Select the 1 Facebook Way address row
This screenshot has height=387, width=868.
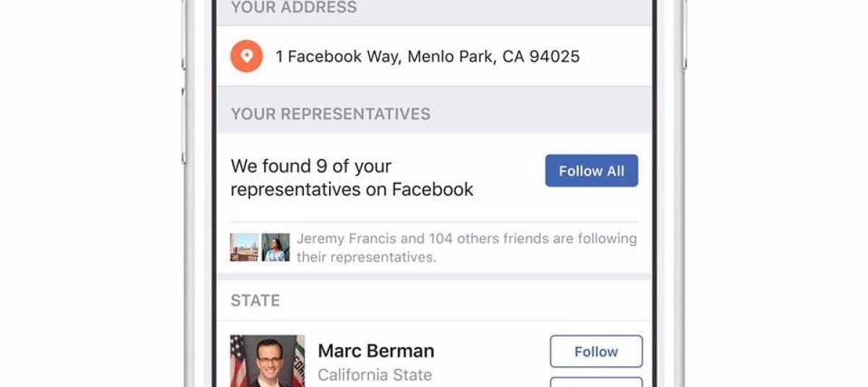coord(427,56)
